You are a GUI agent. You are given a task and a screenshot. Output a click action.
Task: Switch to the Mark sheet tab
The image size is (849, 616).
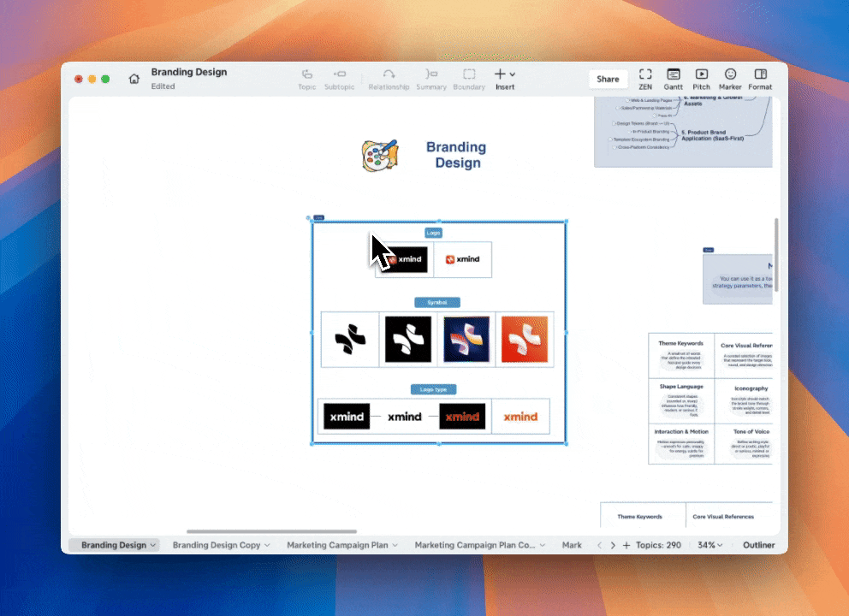[572, 545]
